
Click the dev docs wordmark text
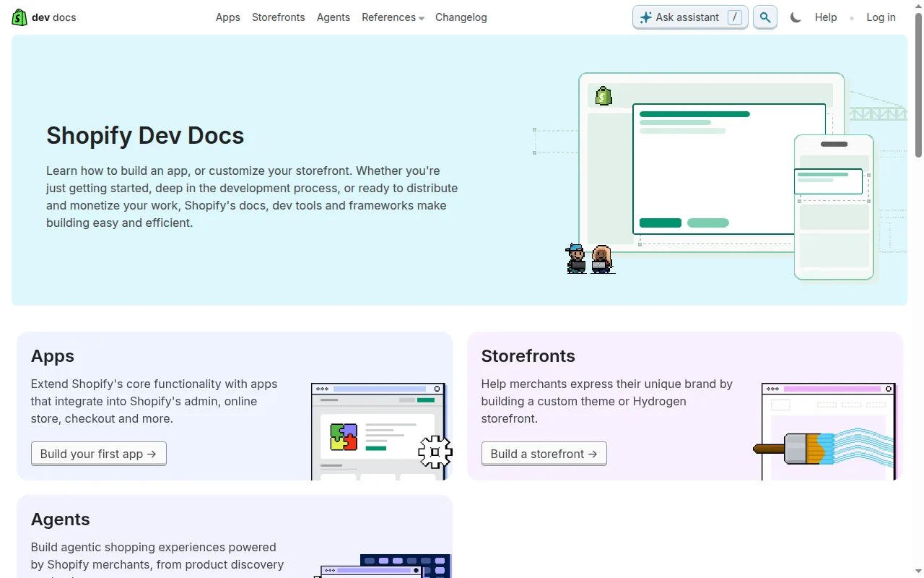53,17
